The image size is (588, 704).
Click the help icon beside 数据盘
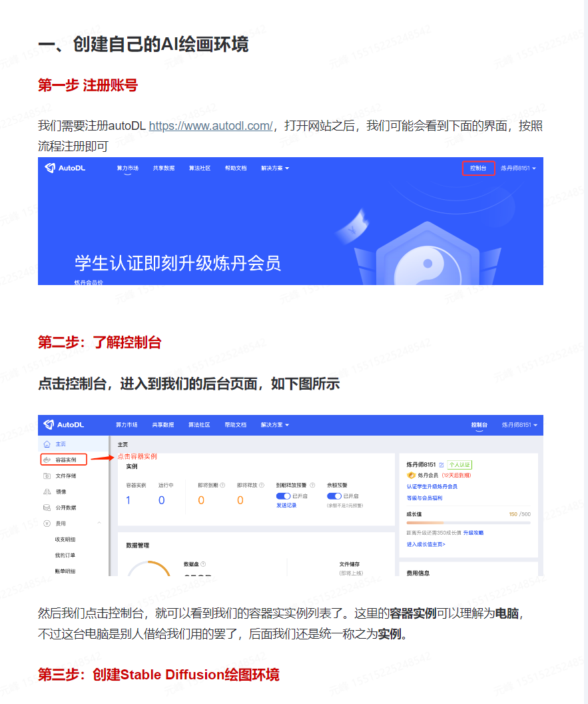(x=203, y=564)
